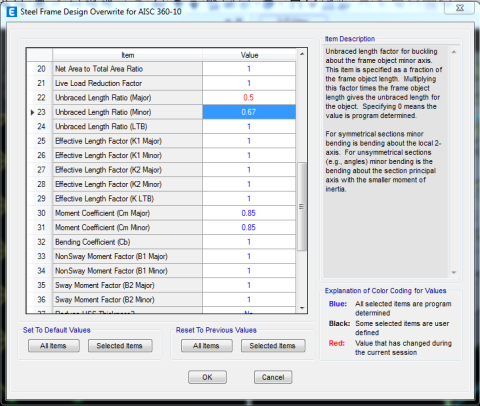Select the Moment Coefficient (Cm Major) value

tap(249, 213)
